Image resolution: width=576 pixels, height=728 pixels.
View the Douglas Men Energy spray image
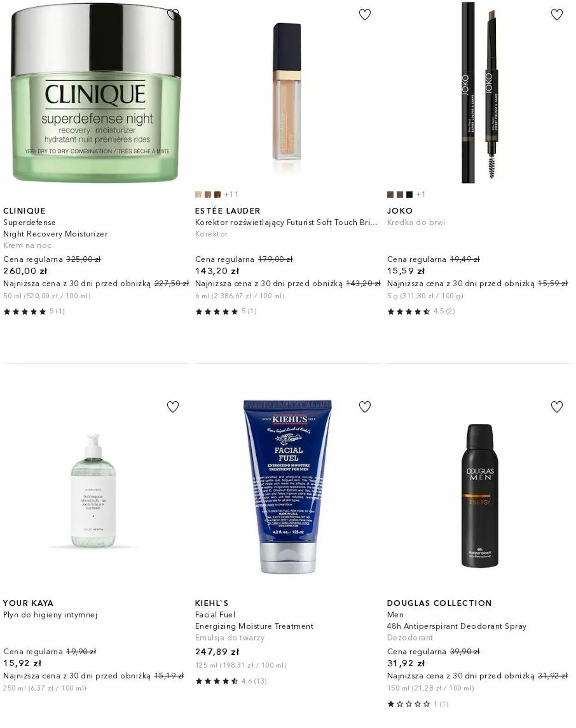coord(480,496)
